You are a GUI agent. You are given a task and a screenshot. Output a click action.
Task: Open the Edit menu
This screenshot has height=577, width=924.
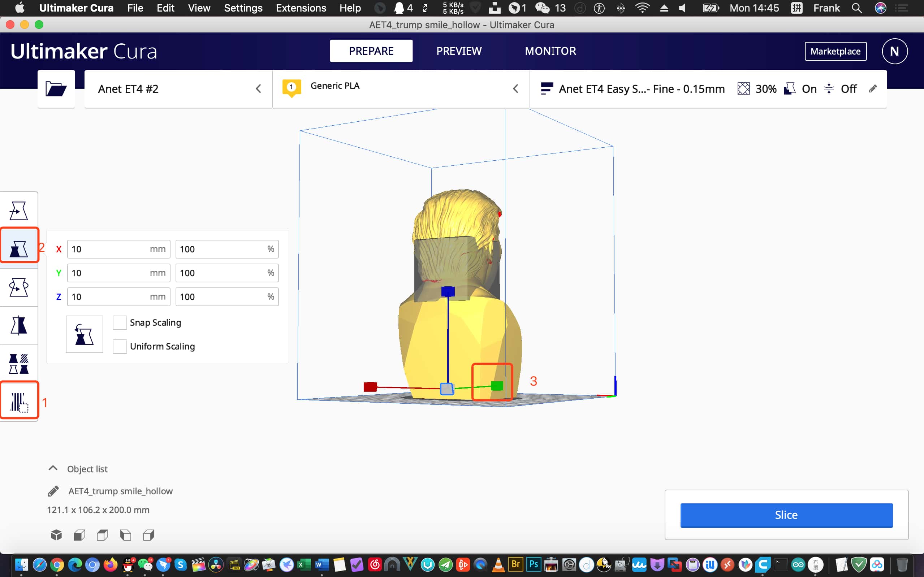point(165,8)
